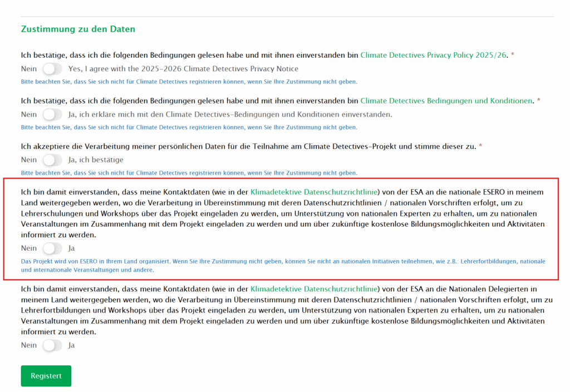
Task: Click the 'Ja, ich bestätige' label text
Action: point(96,160)
